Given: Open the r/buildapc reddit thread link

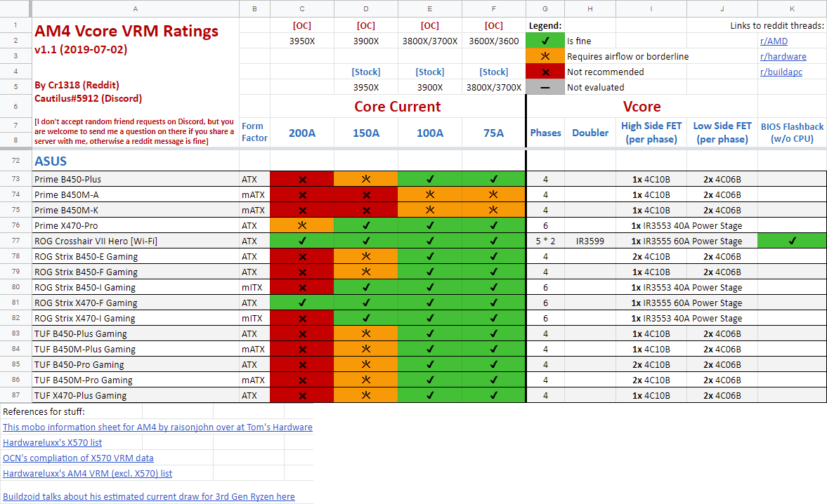Looking at the screenshot, I should pos(781,72).
